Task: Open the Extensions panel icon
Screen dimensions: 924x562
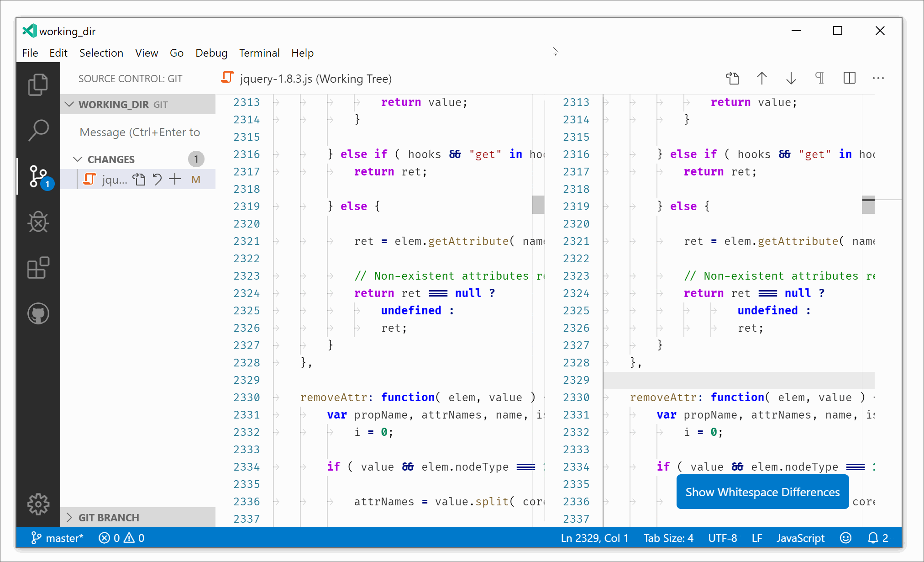Action: click(x=38, y=268)
